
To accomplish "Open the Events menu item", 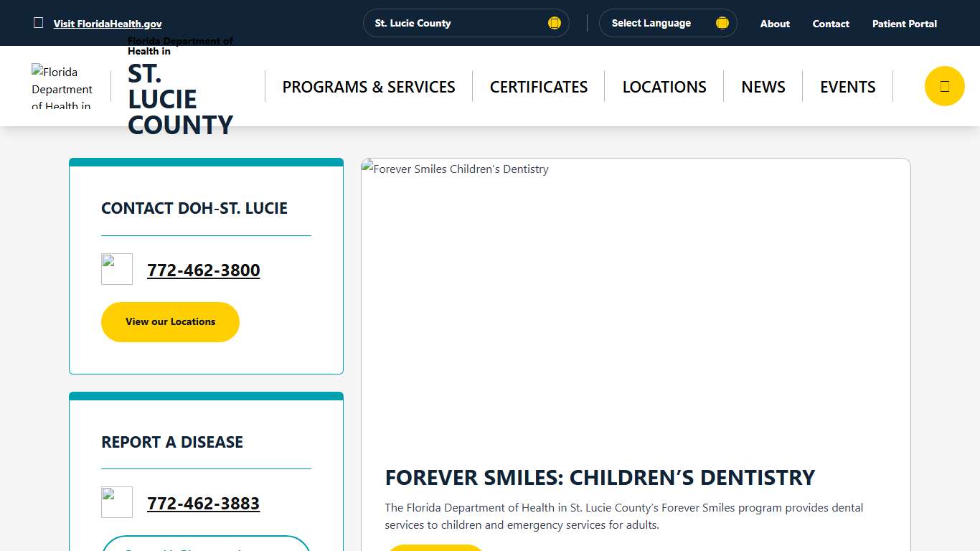I will coord(848,87).
